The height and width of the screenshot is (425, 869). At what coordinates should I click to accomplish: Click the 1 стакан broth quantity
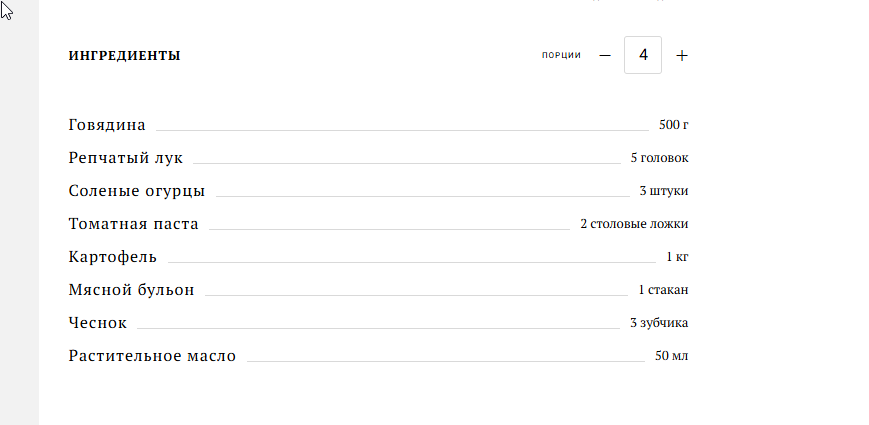click(x=663, y=290)
